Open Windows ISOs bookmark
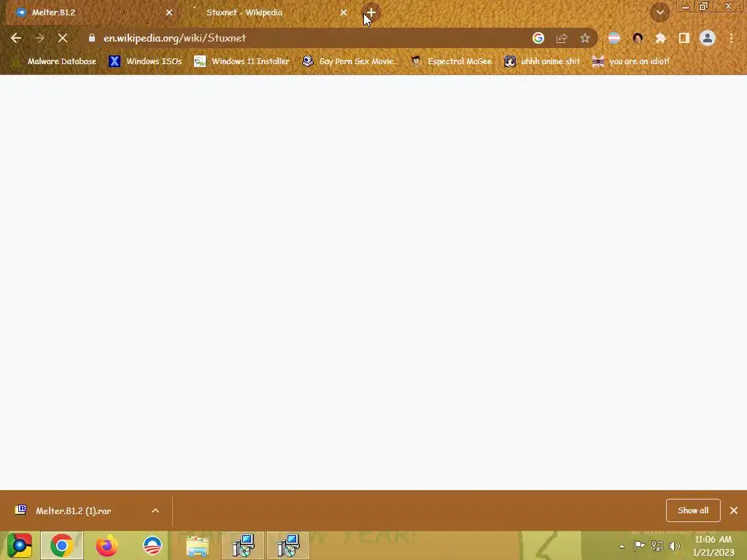This screenshot has height=560, width=747. point(145,61)
